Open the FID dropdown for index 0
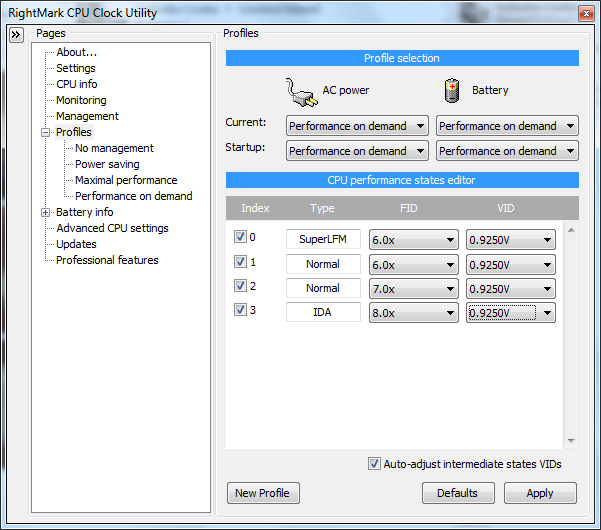 (x=414, y=240)
